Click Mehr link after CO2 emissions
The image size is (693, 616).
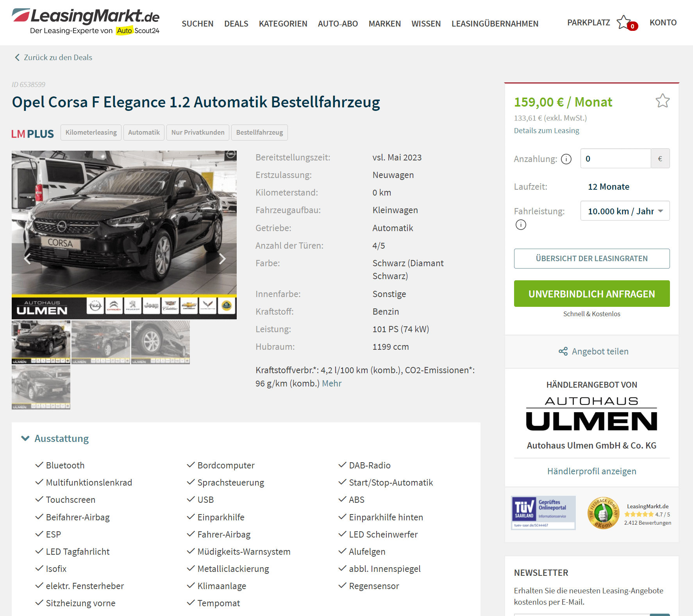(x=332, y=383)
